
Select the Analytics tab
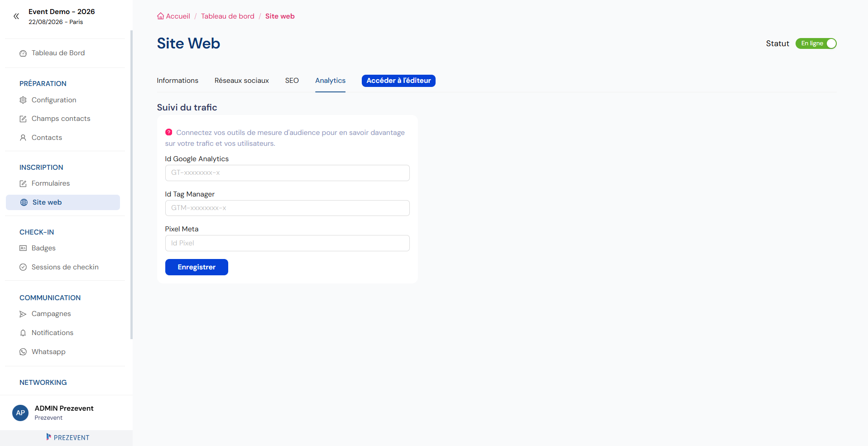[331, 81]
